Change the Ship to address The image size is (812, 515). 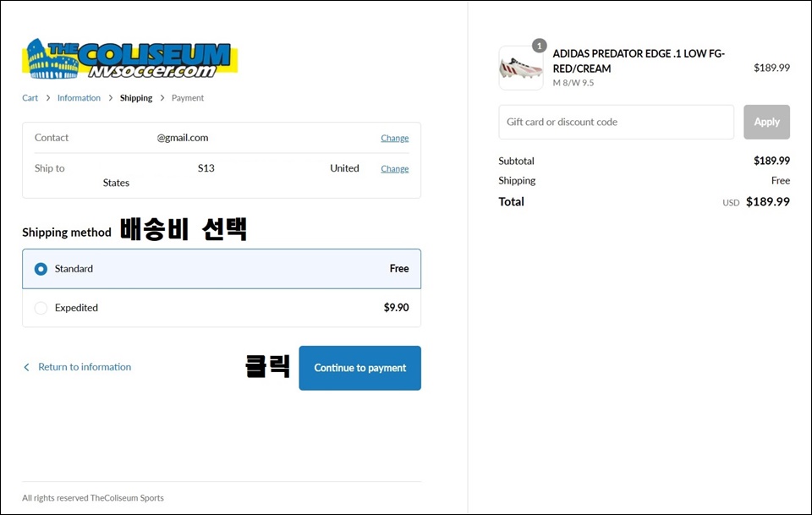[395, 168]
